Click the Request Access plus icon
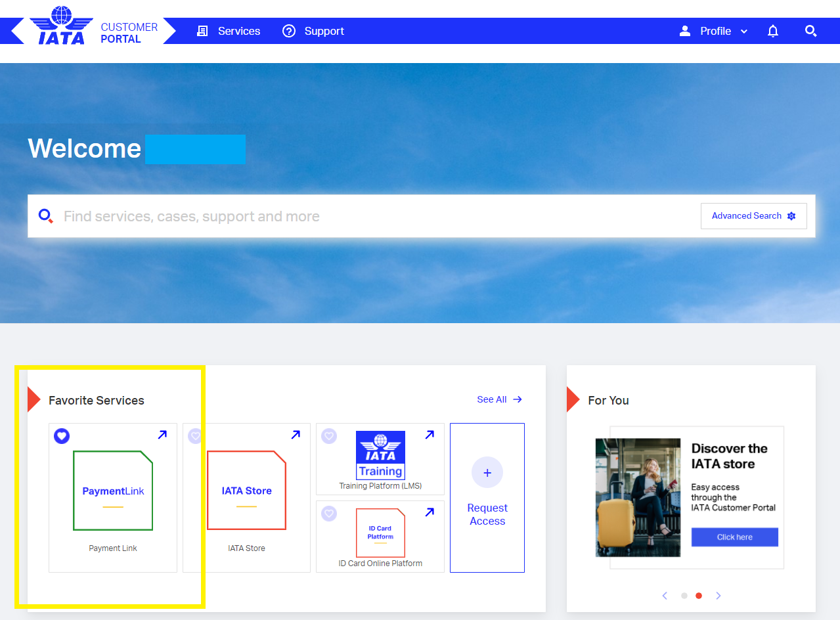Image resolution: width=840 pixels, height=620 pixels. click(487, 472)
